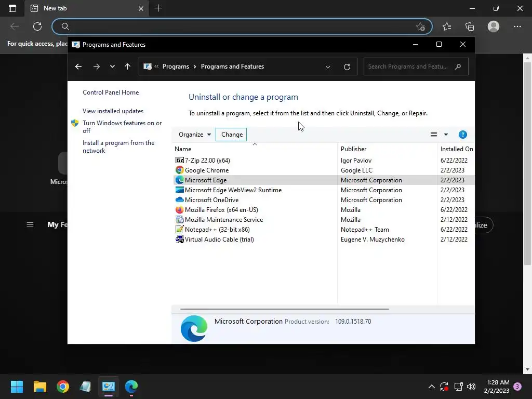Screen dimensions: 532x399
Task: Open Edge Settings and more menu
Action: click(x=517, y=26)
